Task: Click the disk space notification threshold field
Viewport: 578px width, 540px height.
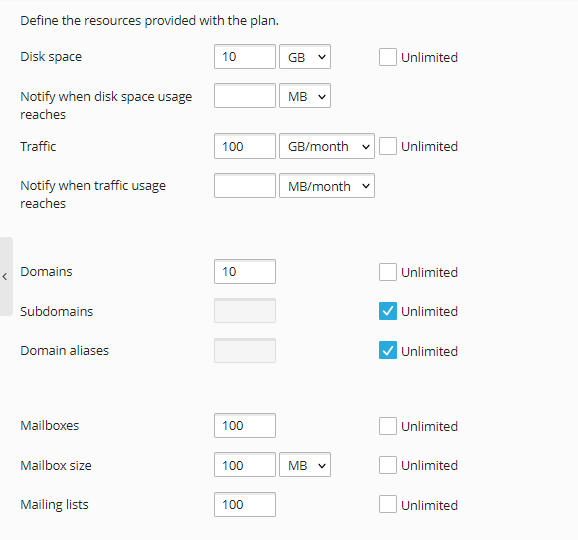Action: [x=245, y=96]
